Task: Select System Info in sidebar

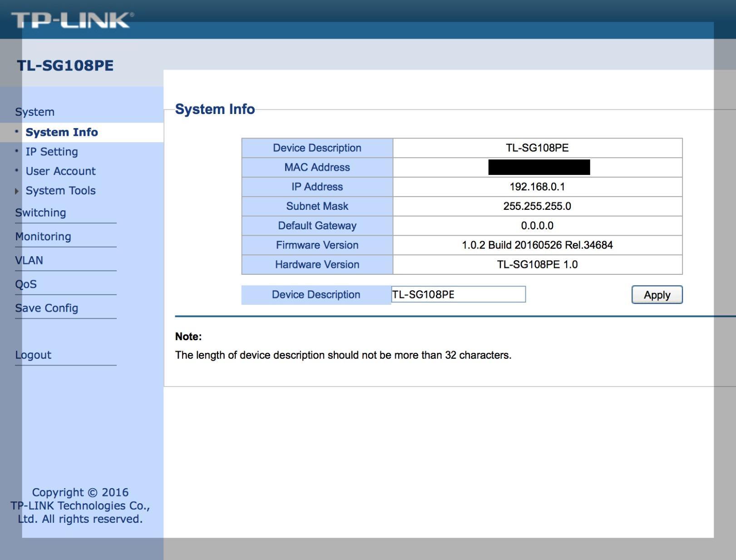Action: click(x=62, y=132)
